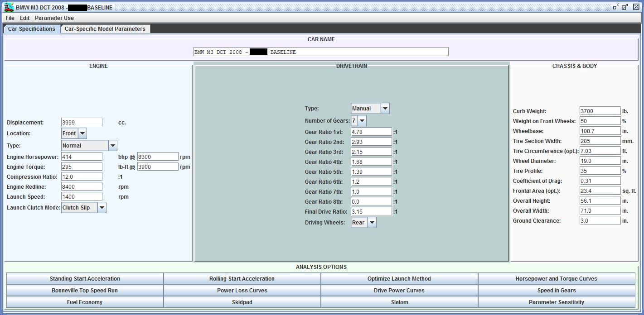Viewport: 644px width, 315px height.
Task: Click the app icon in the title bar
Action: point(9,7)
